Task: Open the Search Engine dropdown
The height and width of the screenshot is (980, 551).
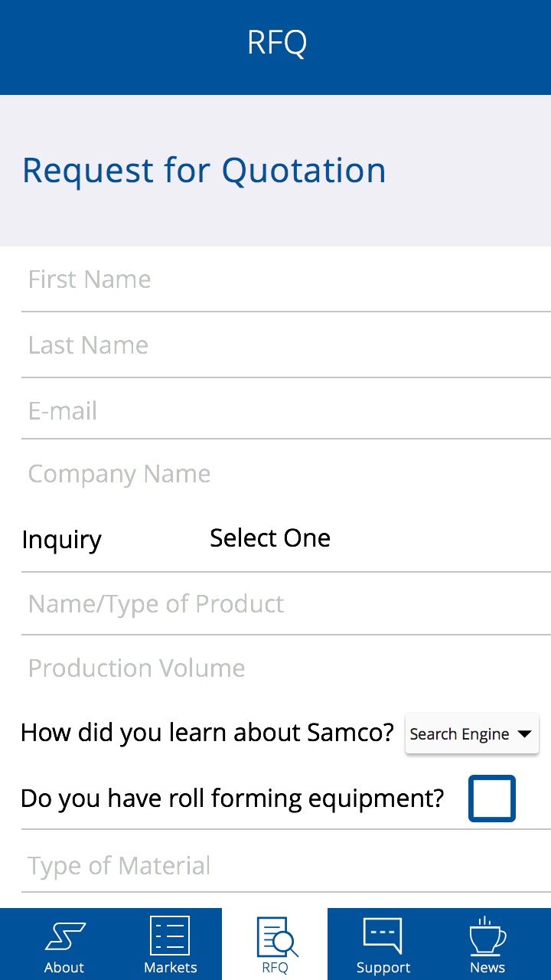Action: pyautogui.click(x=472, y=733)
